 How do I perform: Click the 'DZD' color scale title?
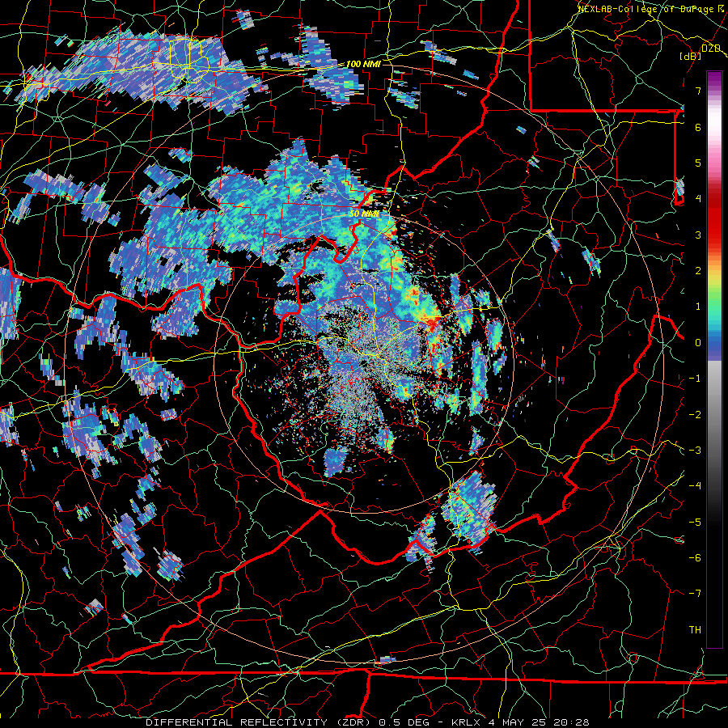pyautogui.click(x=711, y=49)
